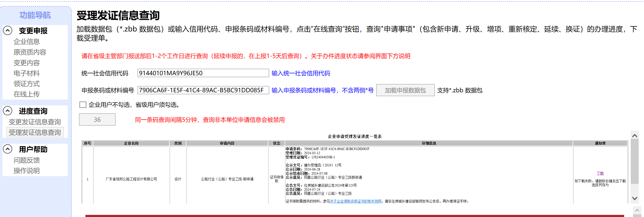
Task: Click the 申报条码或材料编号 input field
Action: click(203, 90)
